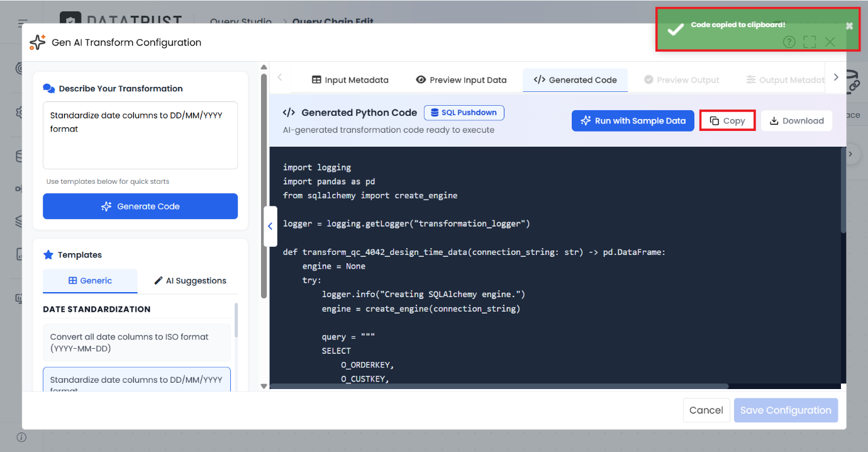This screenshot has width=868, height=452.
Task: Click left panel scroll up arrow
Action: [x=263, y=67]
